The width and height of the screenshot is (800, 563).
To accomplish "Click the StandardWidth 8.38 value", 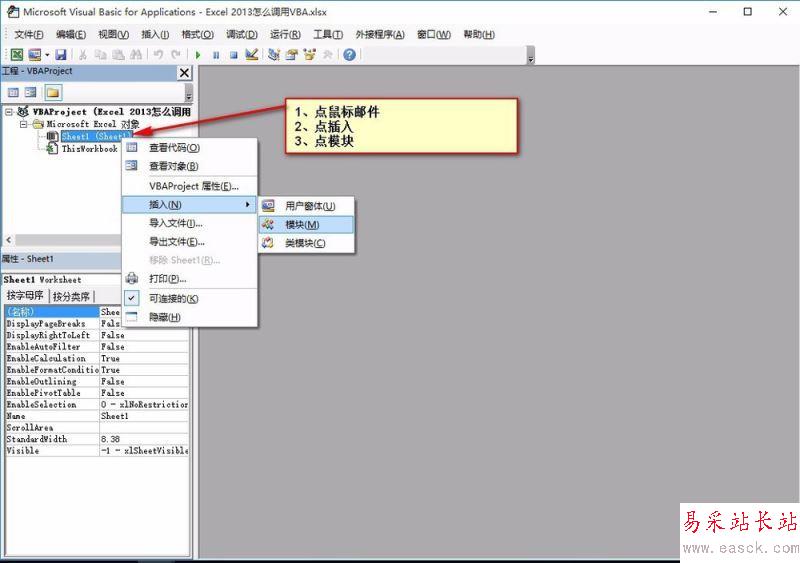I will tap(144, 439).
